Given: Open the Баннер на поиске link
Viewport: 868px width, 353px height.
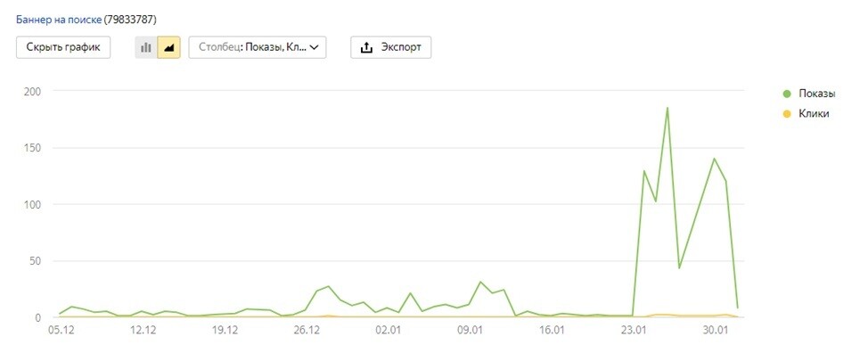Looking at the screenshot, I should 59,20.
